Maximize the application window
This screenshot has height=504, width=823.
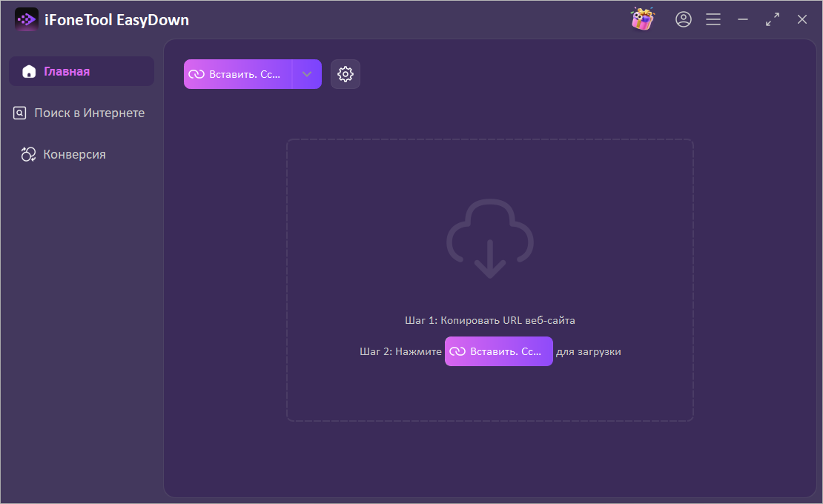pyautogui.click(x=772, y=19)
